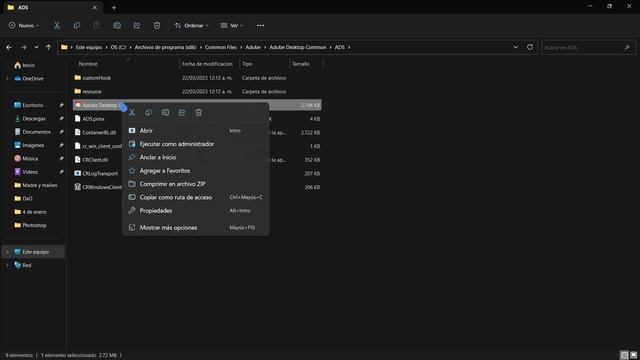Click the Cut icon in the toolbar

(x=57, y=25)
